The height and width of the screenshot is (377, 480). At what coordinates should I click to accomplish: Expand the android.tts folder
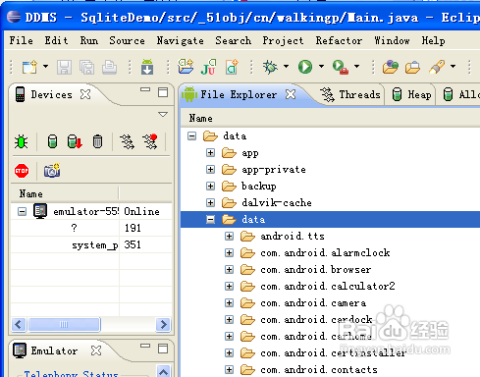(229, 236)
